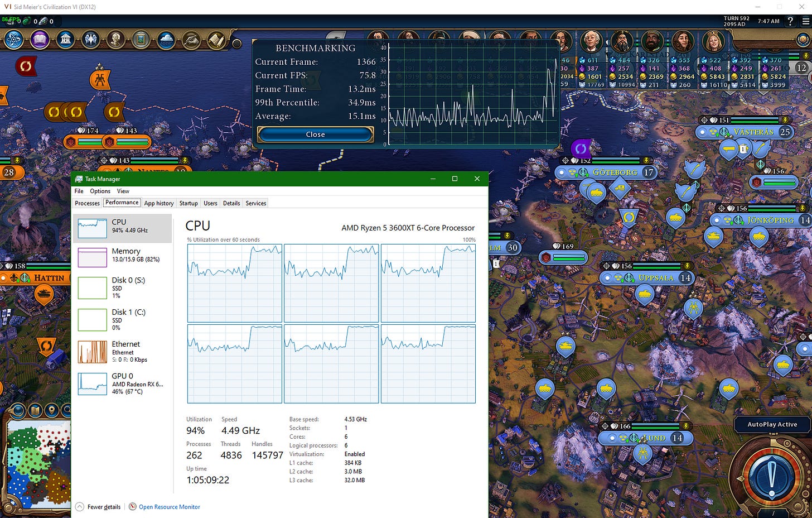Select the bearded crowned leader portrait

coord(622,41)
